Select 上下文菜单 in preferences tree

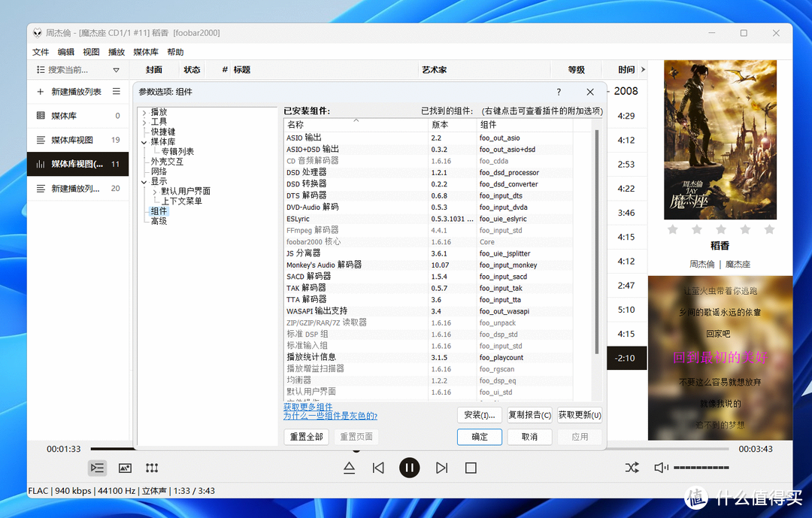(x=181, y=201)
